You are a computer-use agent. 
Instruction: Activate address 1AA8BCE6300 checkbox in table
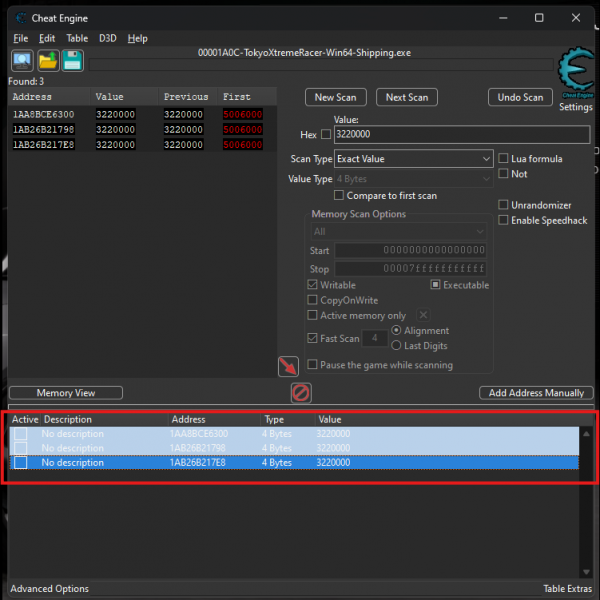coord(21,434)
